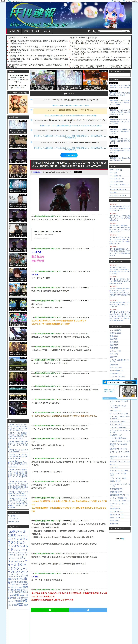Click the コメントを更新 button
The width and height of the screenshot is (138, 644).
(x=69, y=155)
